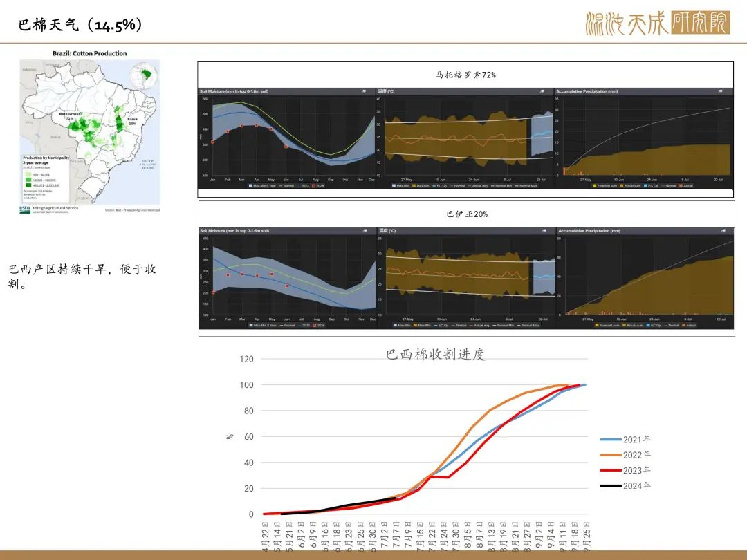
Task: Select 2024年 legend entry in harvest chart
Action: [x=625, y=486]
